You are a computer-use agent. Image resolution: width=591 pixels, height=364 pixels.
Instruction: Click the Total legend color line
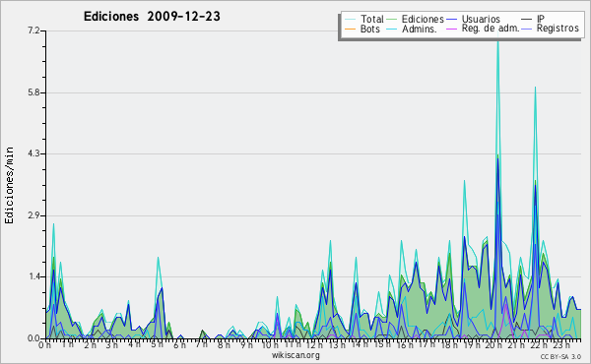click(x=350, y=19)
